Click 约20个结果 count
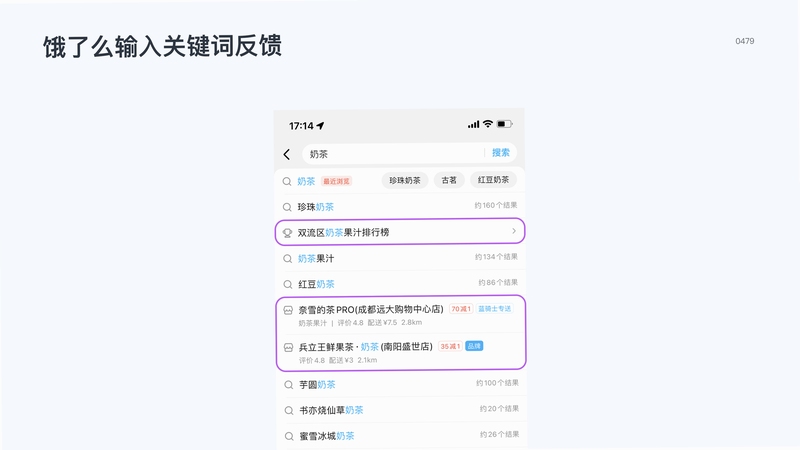This screenshot has width=800, height=450. (x=499, y=408)
